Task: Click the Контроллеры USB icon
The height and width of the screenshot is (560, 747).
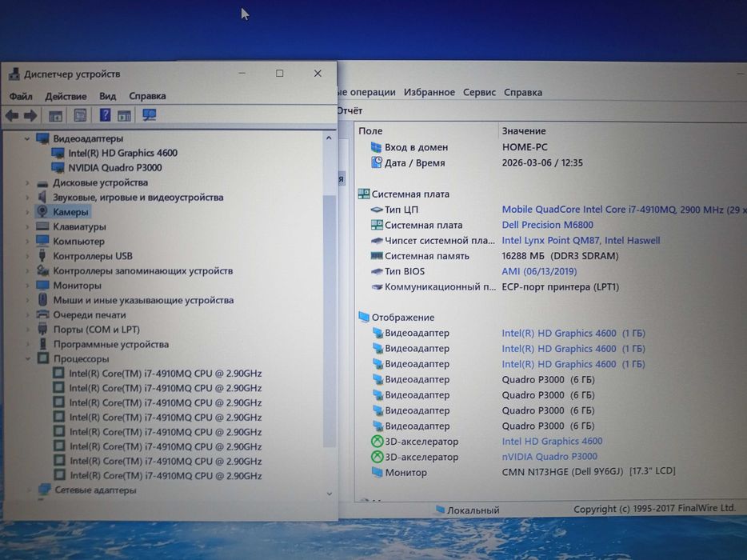Action: (42, 255)
